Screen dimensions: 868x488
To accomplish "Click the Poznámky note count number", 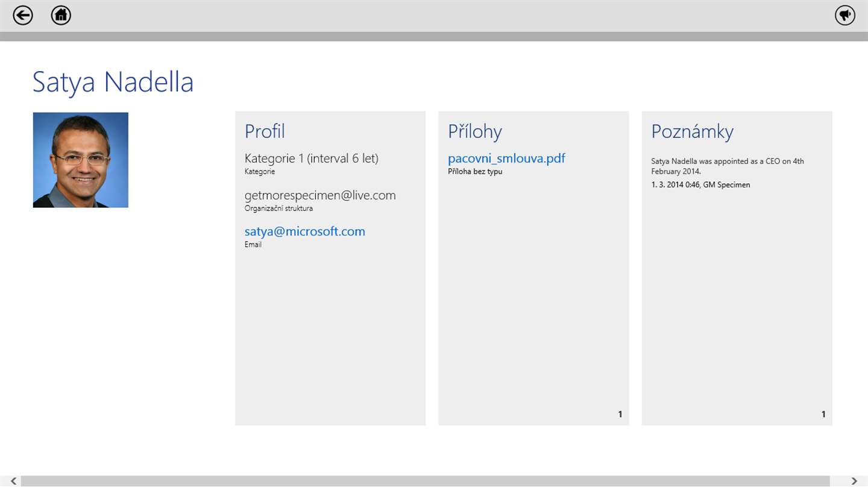I will (823, 414).
